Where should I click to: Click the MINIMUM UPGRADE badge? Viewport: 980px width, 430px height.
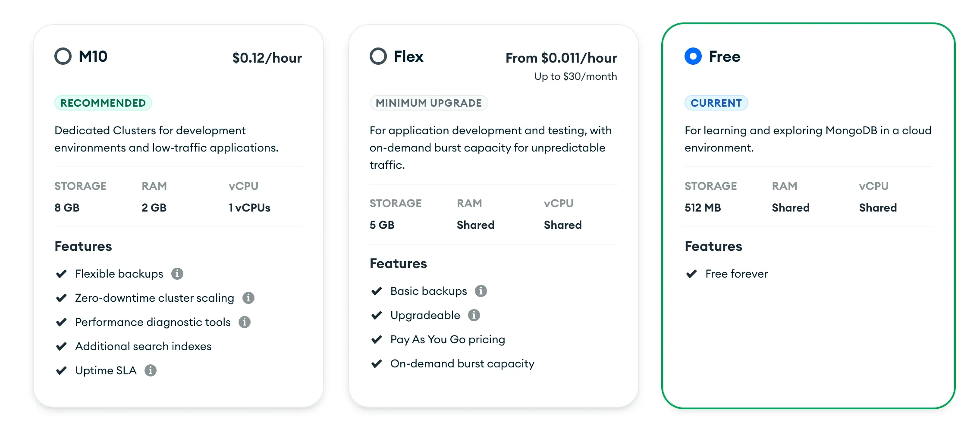[x=428, y=103]
